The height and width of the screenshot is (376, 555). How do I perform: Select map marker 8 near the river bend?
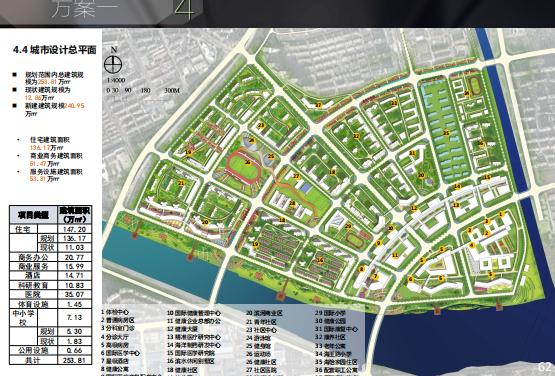[x=361, y=269]
